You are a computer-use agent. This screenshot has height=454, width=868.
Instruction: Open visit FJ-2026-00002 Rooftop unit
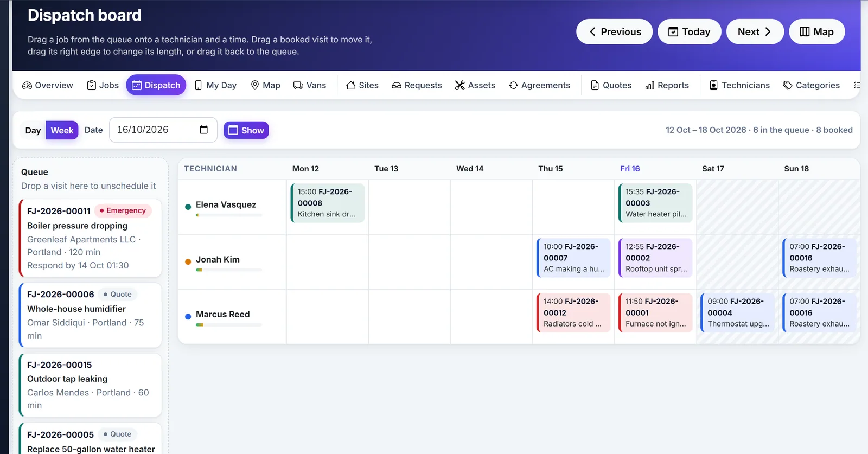(x=655, y=258)
